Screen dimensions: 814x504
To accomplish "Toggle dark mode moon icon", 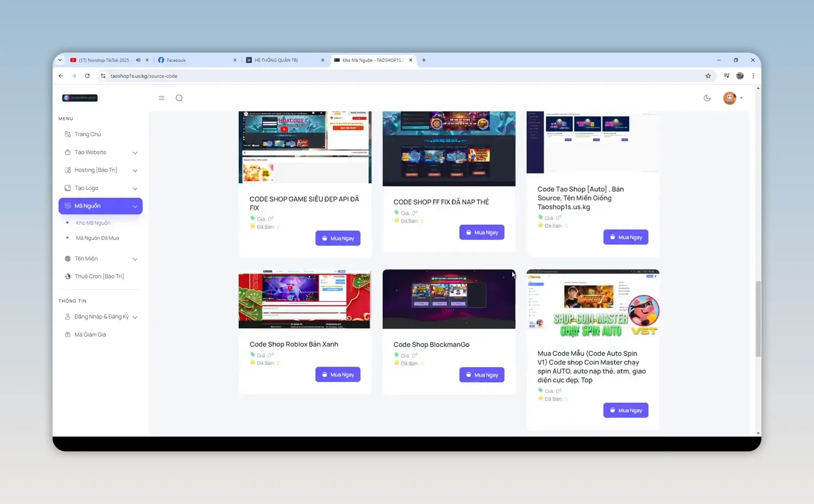I will [707, 98].
